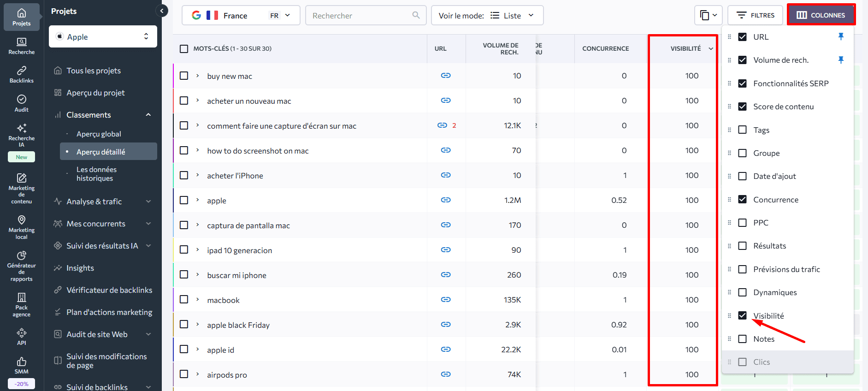Viewport: 868px width, 391px height.
Task: Expand the buy new mac keyword row
Action: click(x=197, y=76)
